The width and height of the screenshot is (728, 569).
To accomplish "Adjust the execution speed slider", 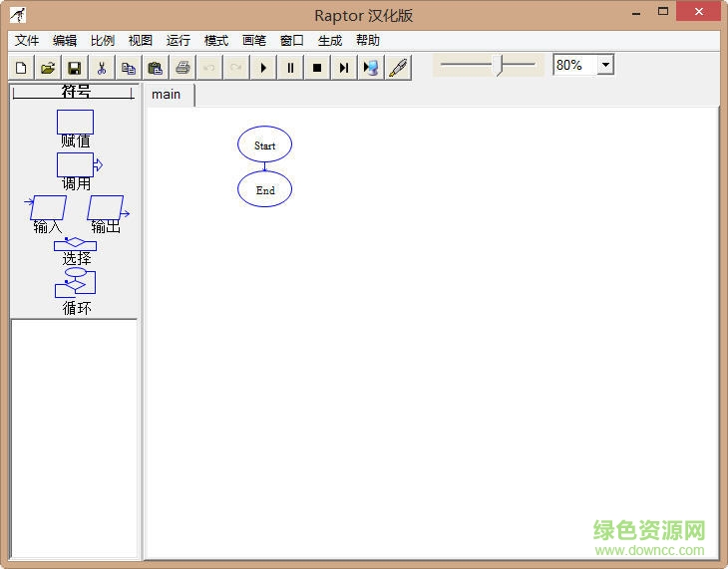I will (501, 65).
